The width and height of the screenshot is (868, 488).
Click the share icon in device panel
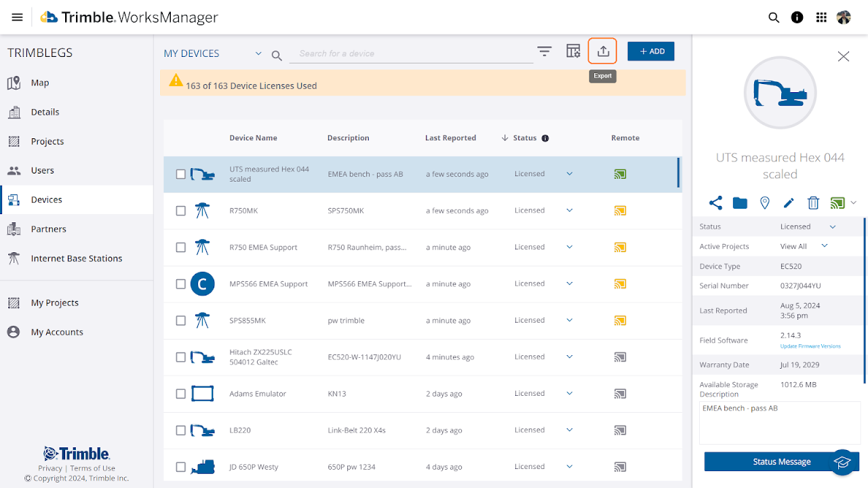[x=715, y=203]
